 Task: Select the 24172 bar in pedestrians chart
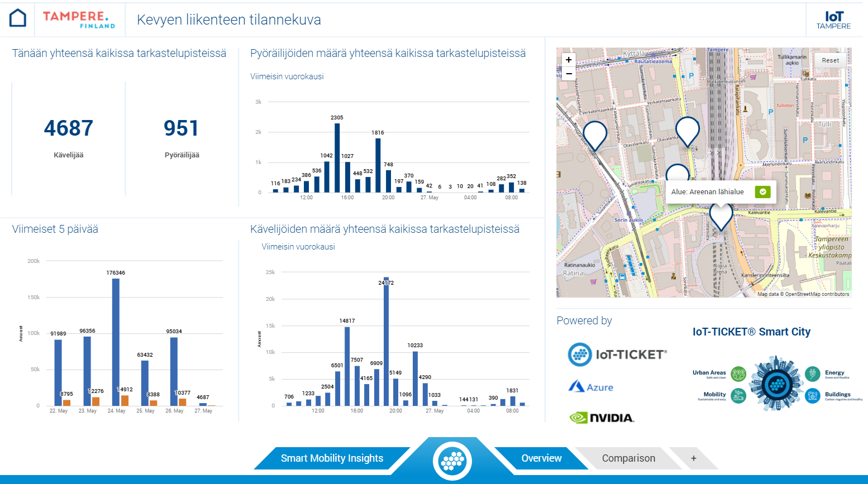click(386, 341)
